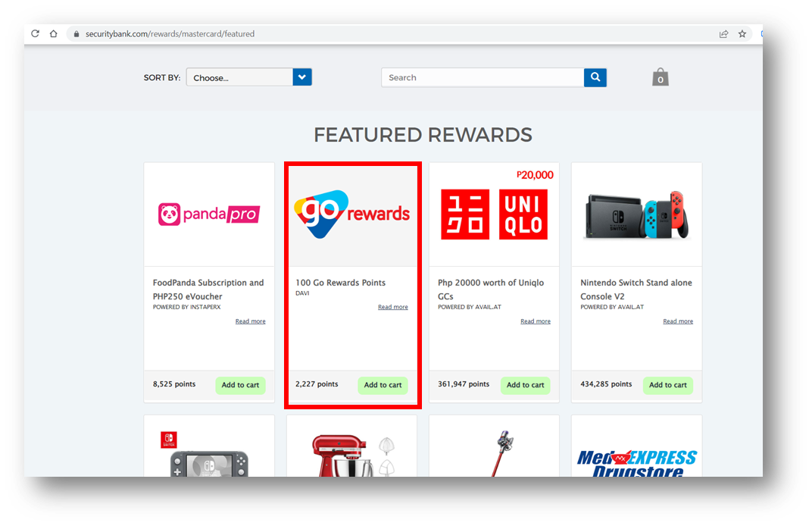The height and width of the screenshot is (526, 812).
Task: Read more about Uniqlo GCs
Action: pyautogui.click(x=536, y=321)
